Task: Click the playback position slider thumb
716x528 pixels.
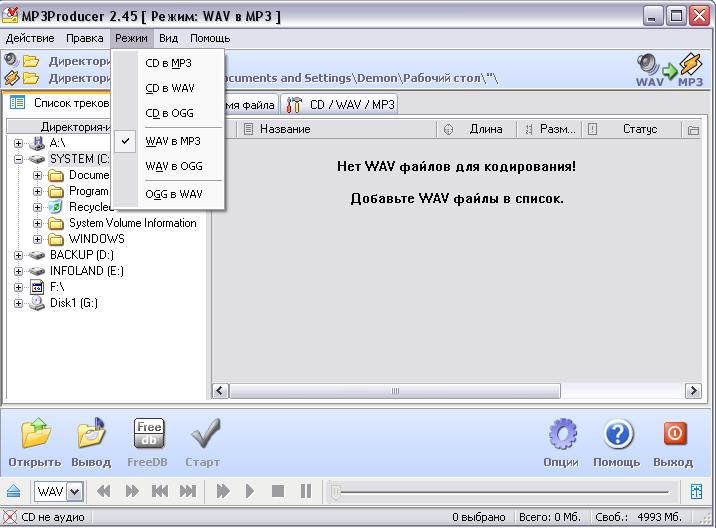Action: [336, 492]
